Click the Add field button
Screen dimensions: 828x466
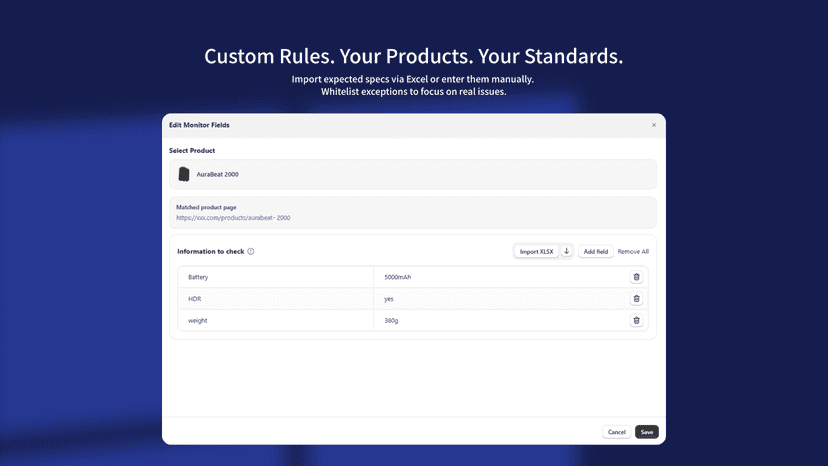pos(596,251)
